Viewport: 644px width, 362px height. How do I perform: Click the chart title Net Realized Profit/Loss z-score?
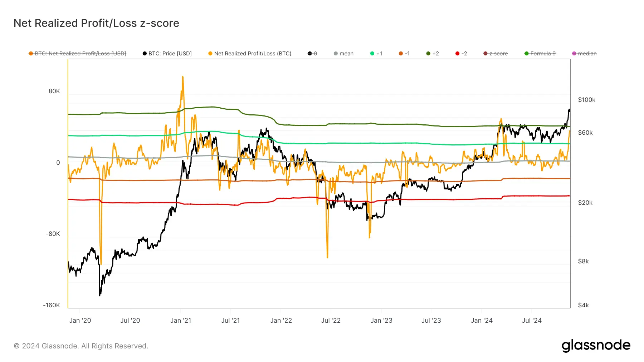point(96,23)
